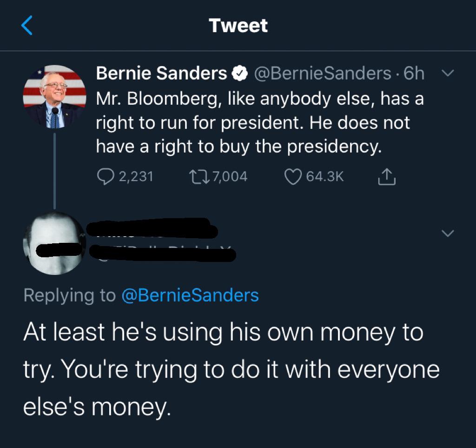This screenshot has width=476, height=448.
Task: Select the blue @BernieSanders mention link
Action: pos(190,295)
